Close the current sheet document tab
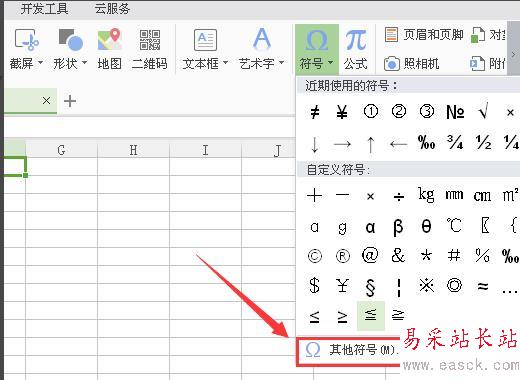 47,100
